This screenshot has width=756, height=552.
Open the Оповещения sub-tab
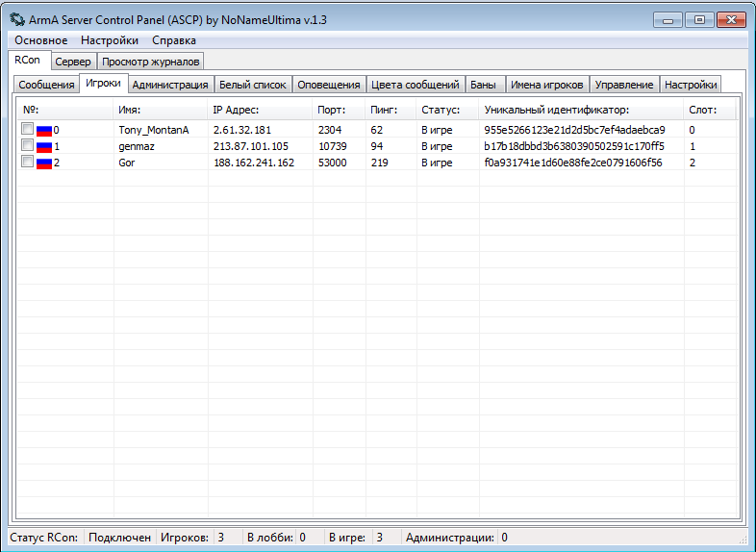click(329, 85)
